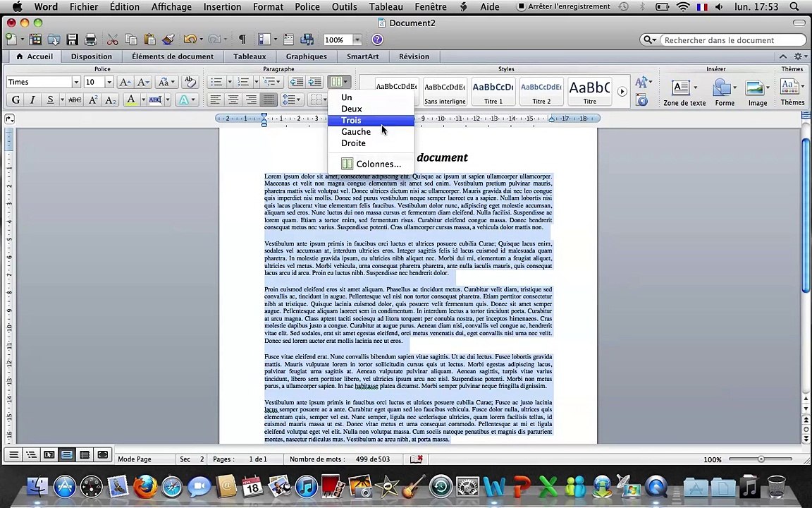Toggle strikethrough ABC formatting
The image size is (812, 508).
click(x=75, y=99)
